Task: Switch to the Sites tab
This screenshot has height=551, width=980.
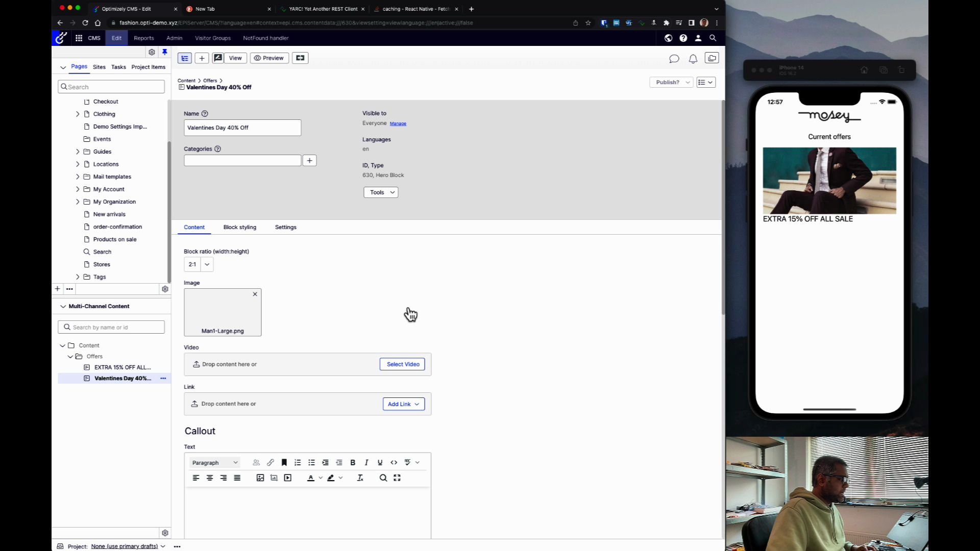Action: [x=99, y=67]
